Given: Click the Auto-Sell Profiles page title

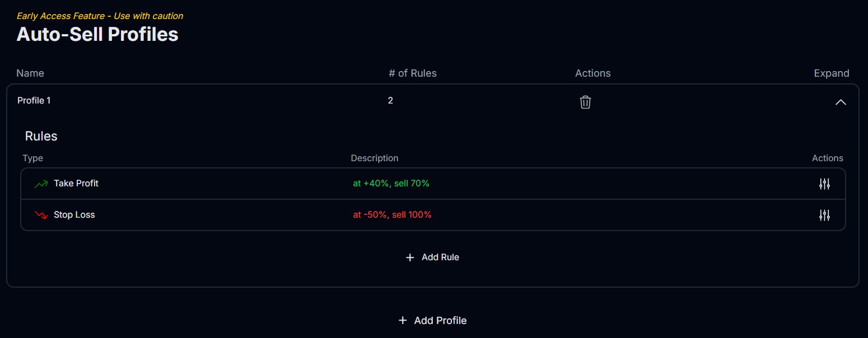Looking at the screenshot, I should pos(97,34).
